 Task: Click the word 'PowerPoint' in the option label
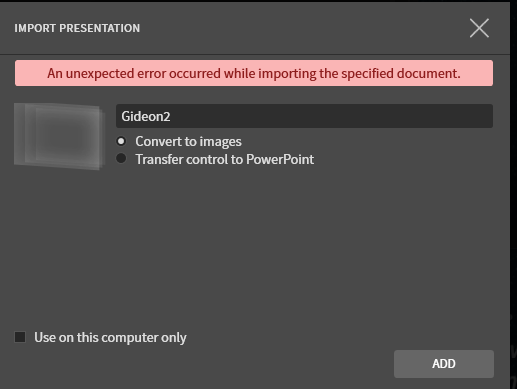(x=280, y=159)
